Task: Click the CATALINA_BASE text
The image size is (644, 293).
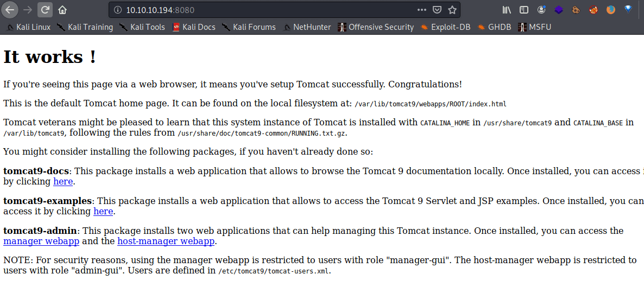Action: [x=598, y=123]
